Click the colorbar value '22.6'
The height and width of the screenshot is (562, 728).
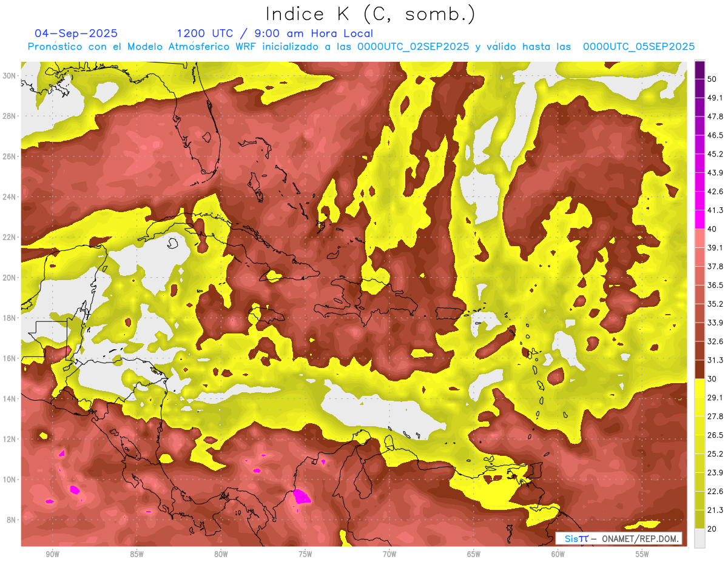point(715,491)
